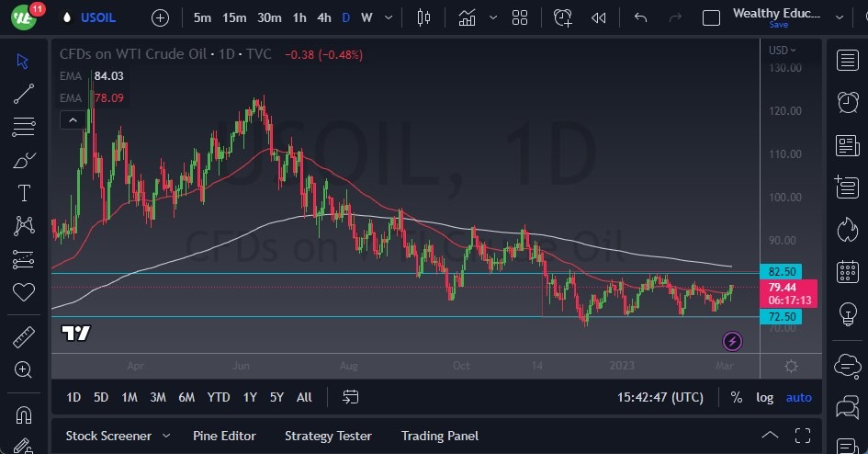Open the text annotation tool

click(24, 193)
